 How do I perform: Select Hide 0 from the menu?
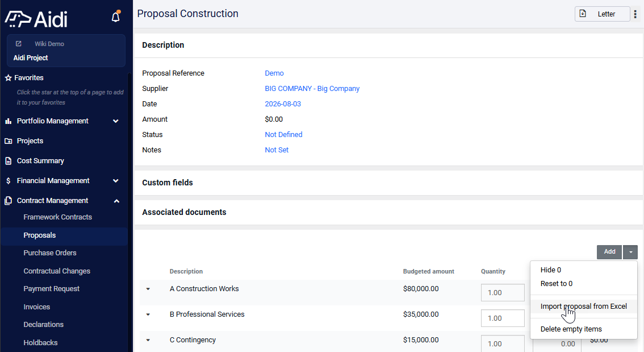584,270
